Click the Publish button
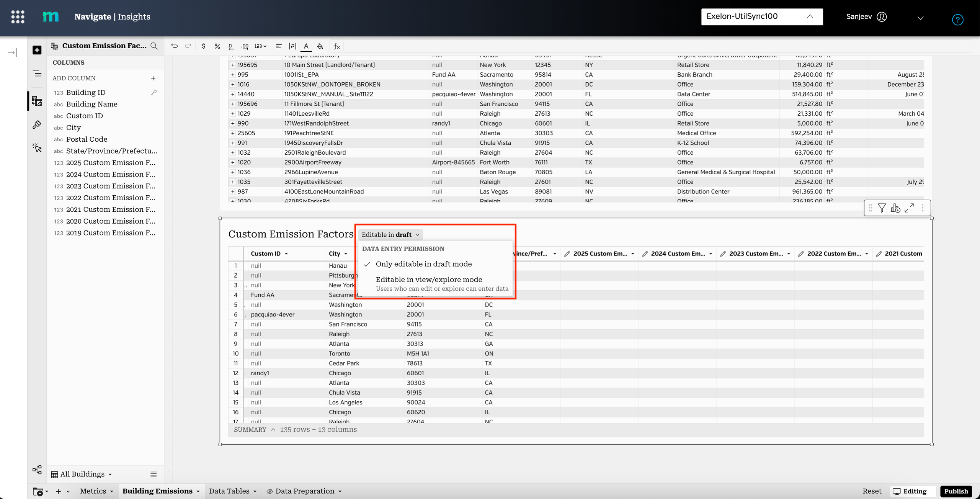 click(x=956, y=491)
